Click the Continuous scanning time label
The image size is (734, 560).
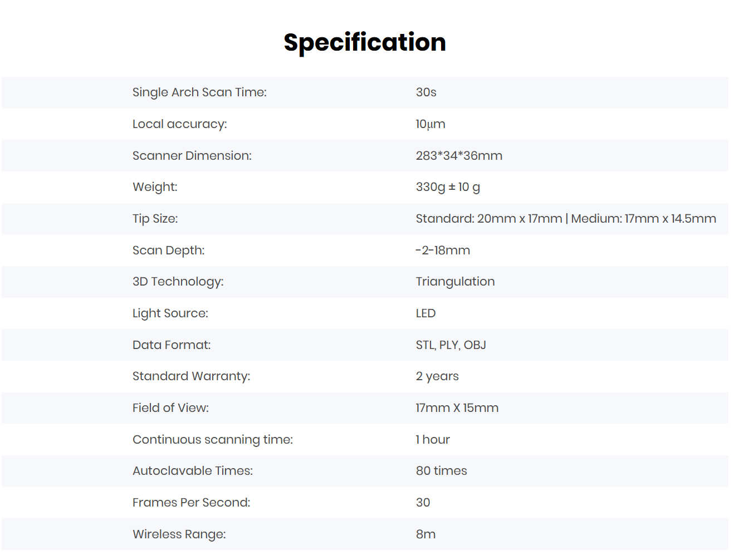click(x=212, y=440)
